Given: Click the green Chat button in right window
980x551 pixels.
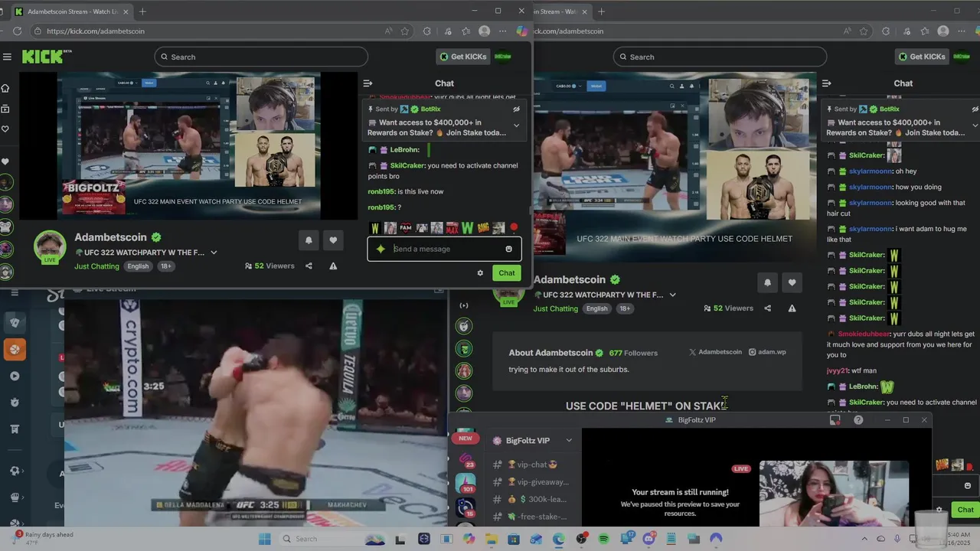Looking at the screenshot, I should (965, 510).
